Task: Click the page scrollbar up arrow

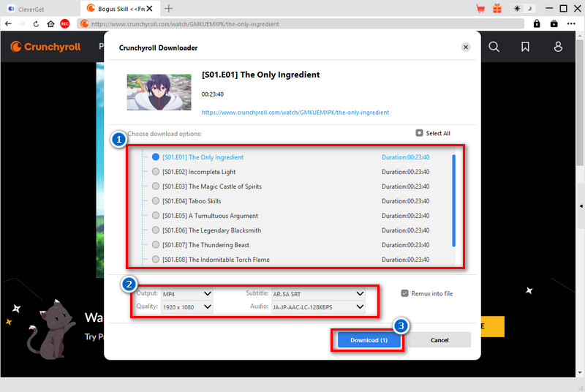Action: tap(579, 36)
